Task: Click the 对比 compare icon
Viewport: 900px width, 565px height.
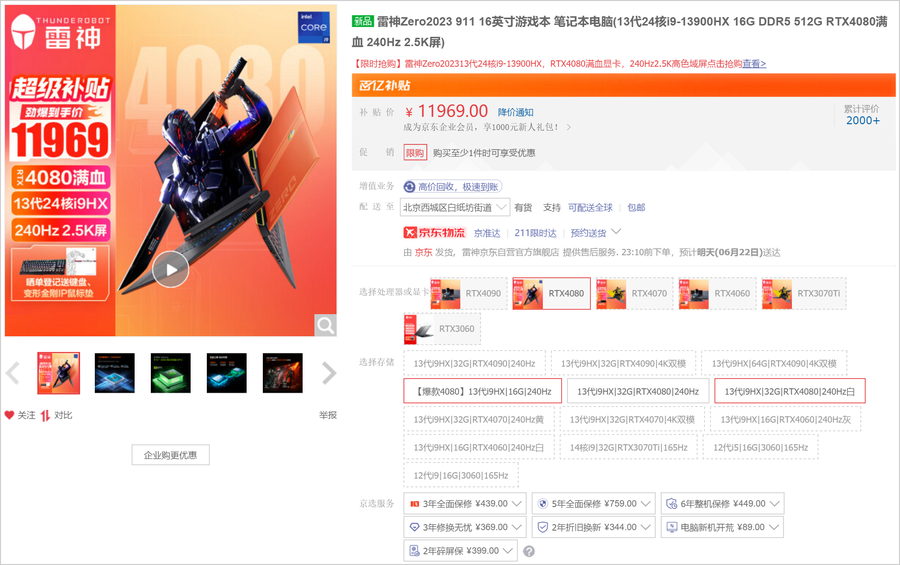Action: tap(45, 415)
